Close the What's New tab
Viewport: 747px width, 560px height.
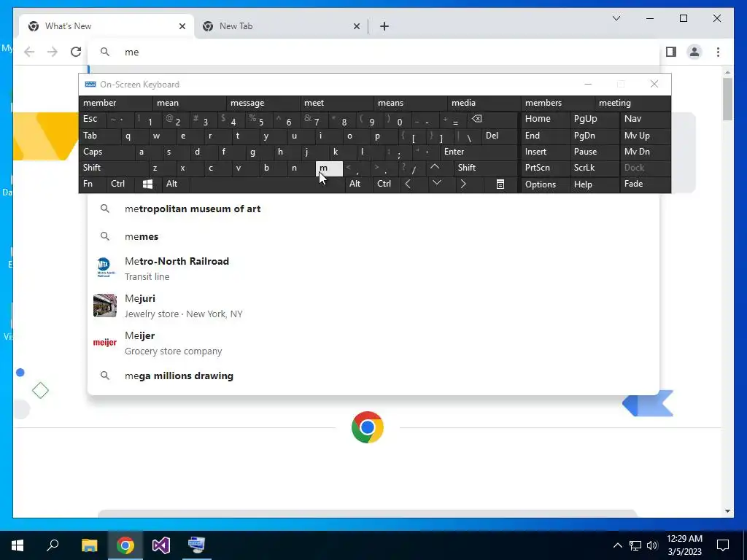(x=182, y=26)
